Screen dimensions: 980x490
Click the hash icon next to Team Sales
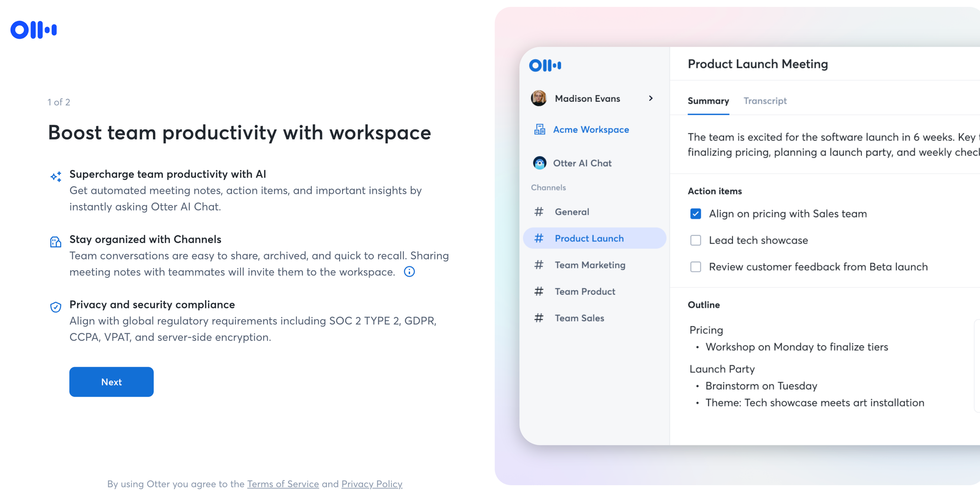point(539,318)
